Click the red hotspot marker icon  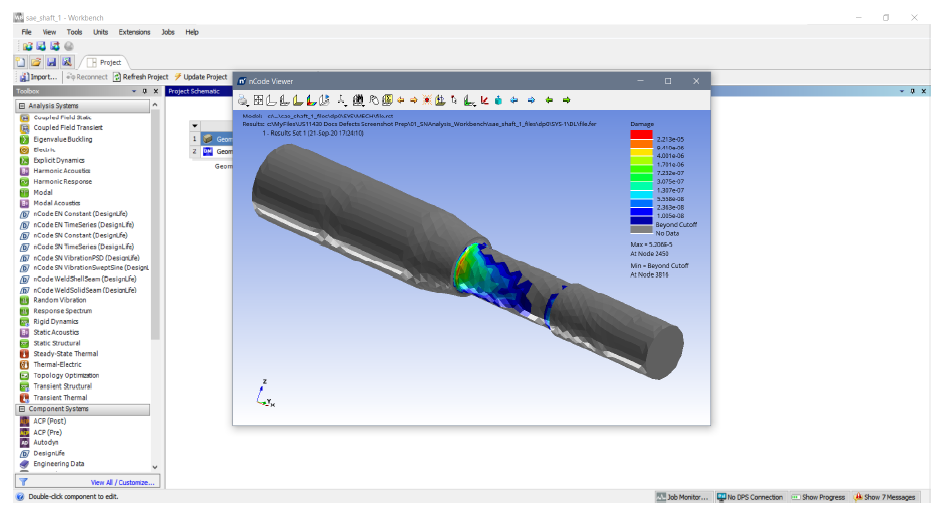click(x=427, y=100)
